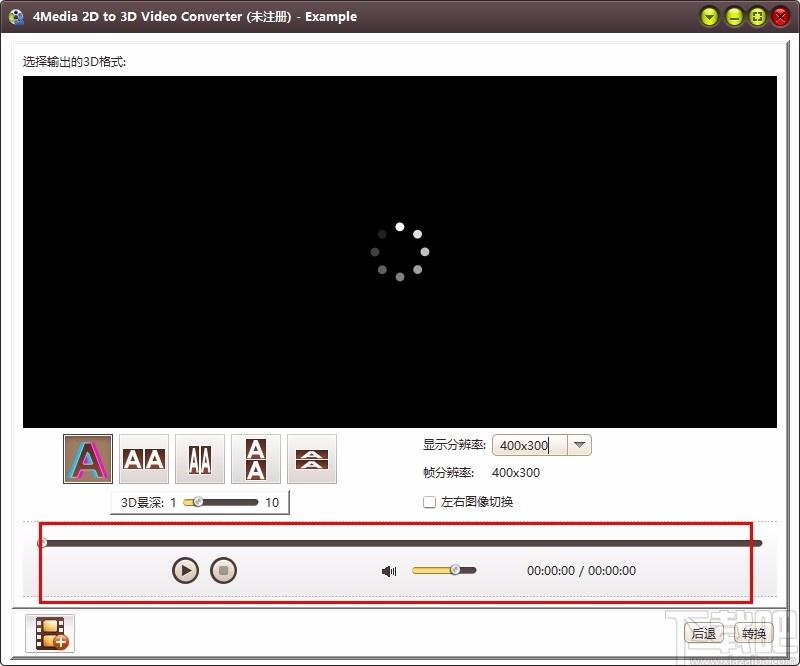Enable the 左右图像切换 checkbox
The height and width of the screenshot is (666, 800).
[430, 502]
